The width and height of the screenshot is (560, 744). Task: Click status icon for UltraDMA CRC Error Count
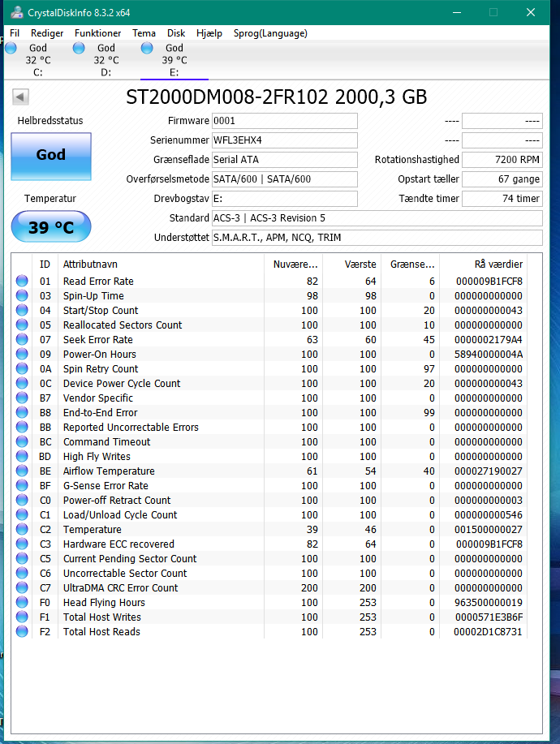[22, 587]
